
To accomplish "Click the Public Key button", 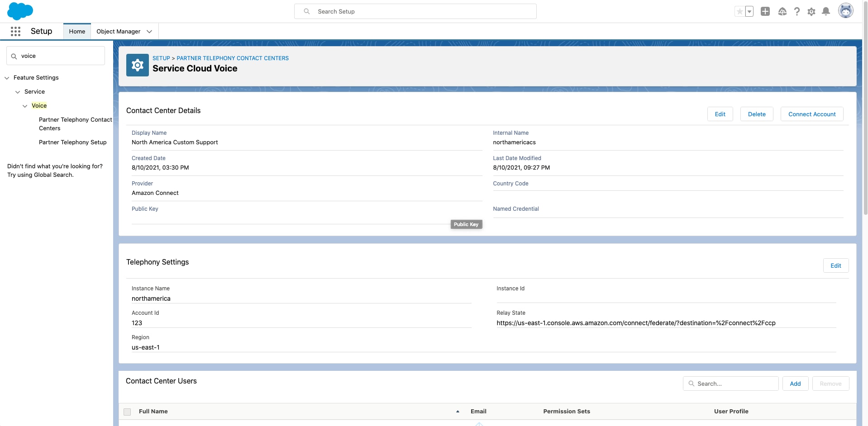I will tap(466, 224).
